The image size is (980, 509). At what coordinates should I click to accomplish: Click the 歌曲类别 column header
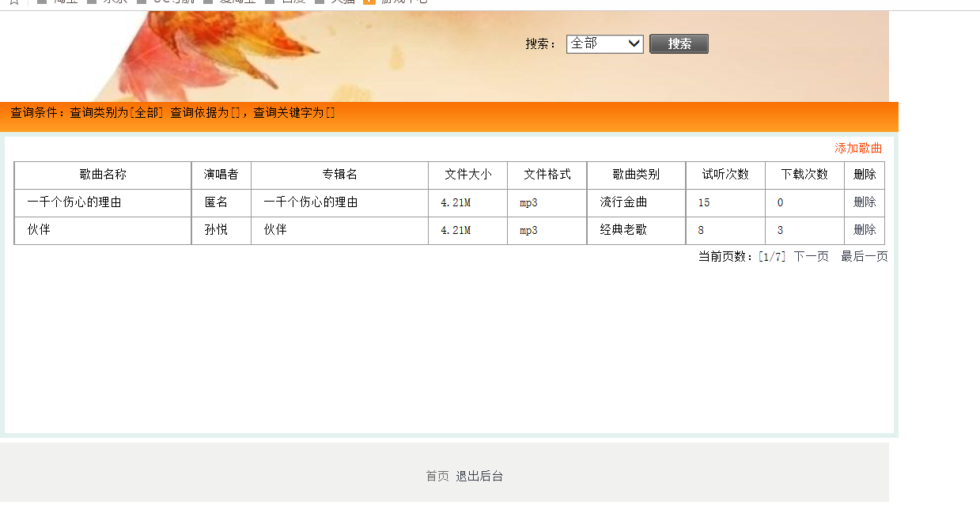point(636,175)
